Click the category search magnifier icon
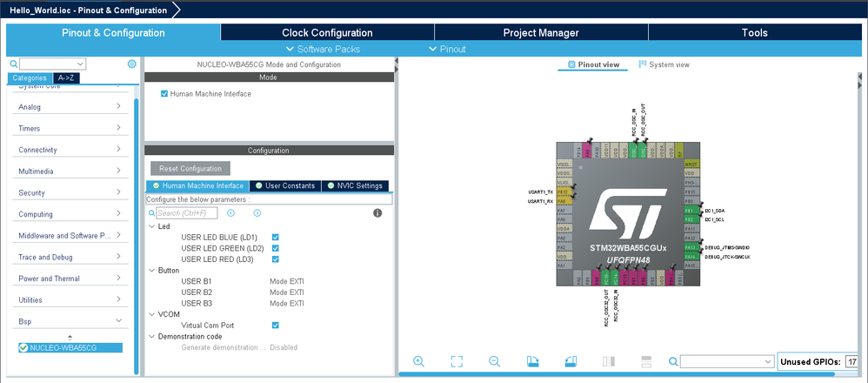The image size is (868, 383). (15, 64)
